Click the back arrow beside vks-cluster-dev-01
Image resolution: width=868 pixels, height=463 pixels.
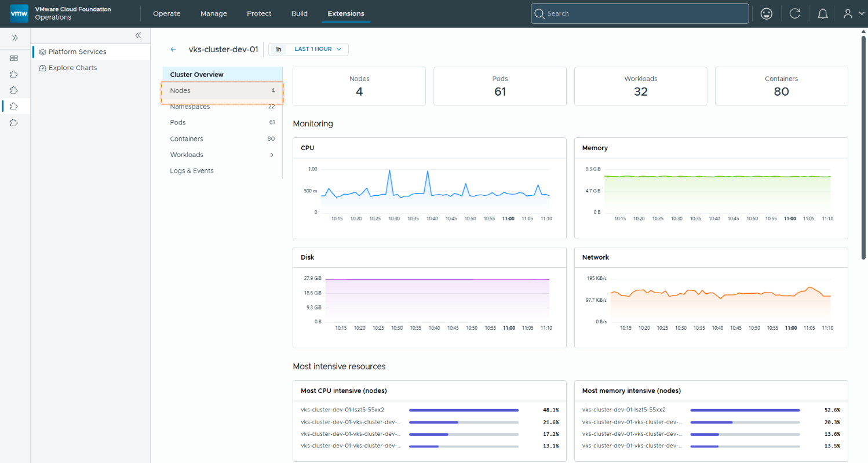coord(173,50)
